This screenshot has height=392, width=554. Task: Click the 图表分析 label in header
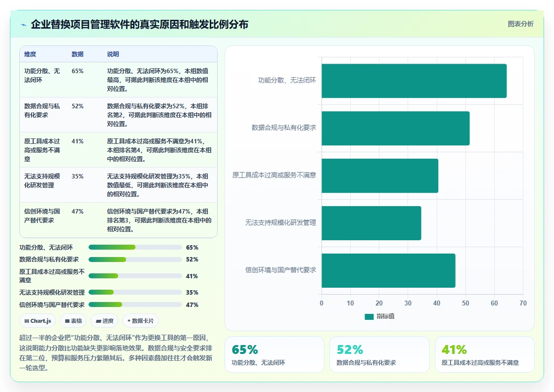pyautogui.click(x=520, y=24)
